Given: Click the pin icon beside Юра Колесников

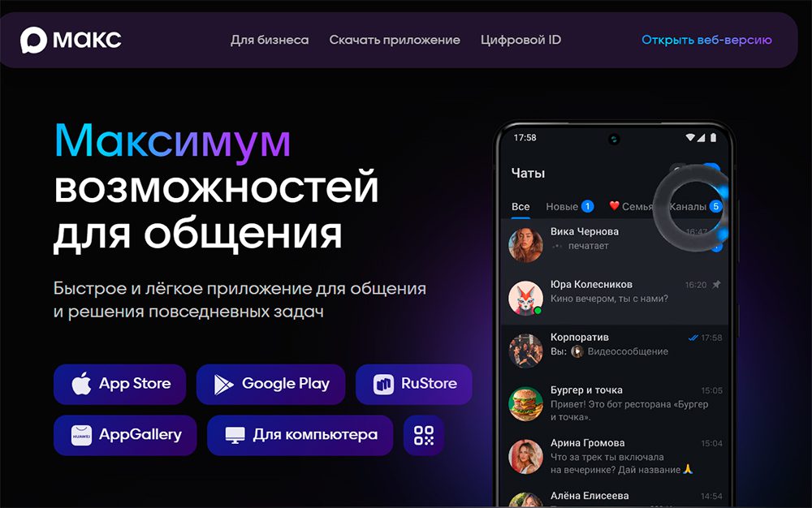Looking at the screenshot, I should tap(716, 285).
